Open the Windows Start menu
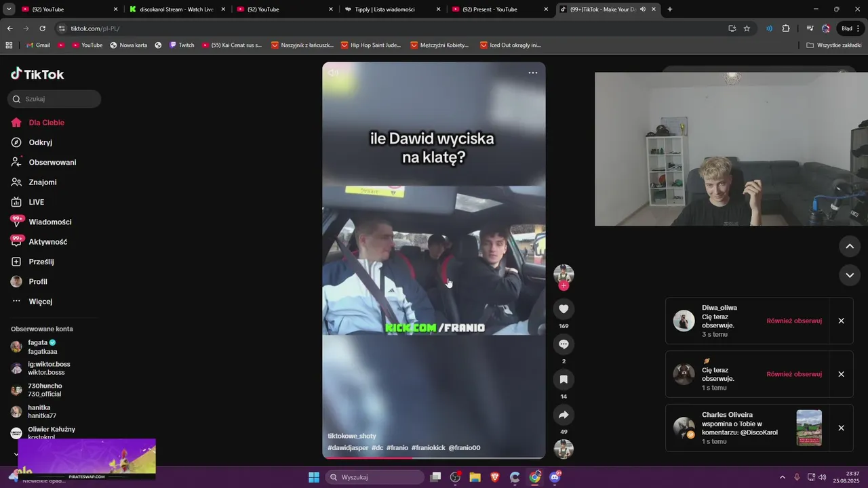Viewport: 868px width, 488px height. [314, 477]
